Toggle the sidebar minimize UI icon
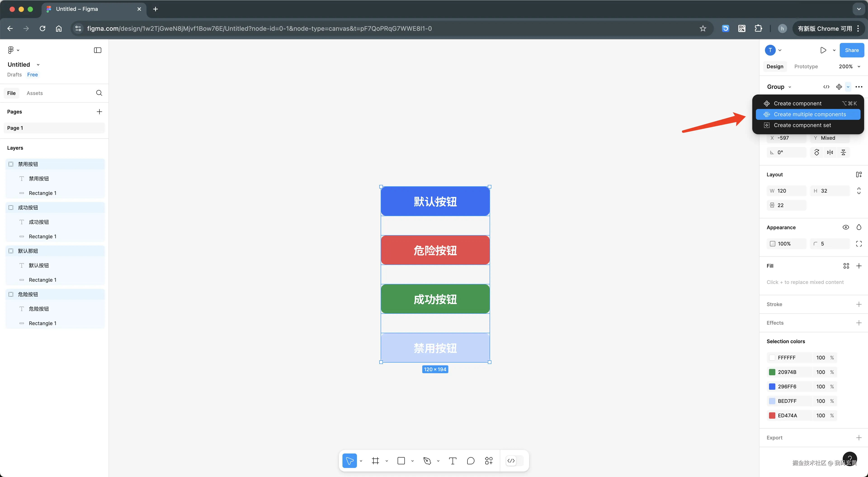The image size is (868, 477). point(97,50)
